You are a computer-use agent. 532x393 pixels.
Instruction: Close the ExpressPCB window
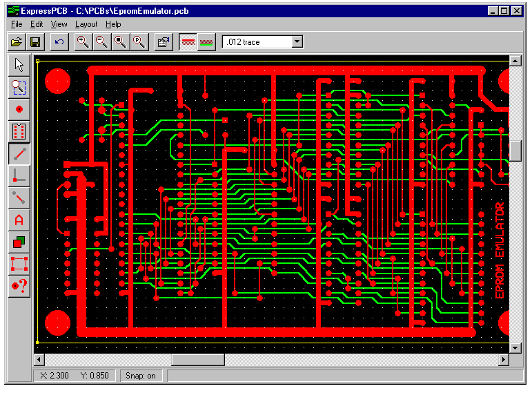coord(517,11)
